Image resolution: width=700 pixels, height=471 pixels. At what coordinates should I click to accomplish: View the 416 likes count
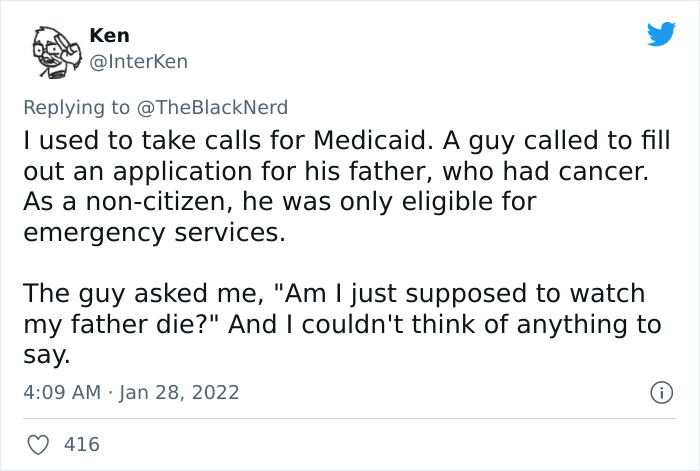click(x=81, y=444)
